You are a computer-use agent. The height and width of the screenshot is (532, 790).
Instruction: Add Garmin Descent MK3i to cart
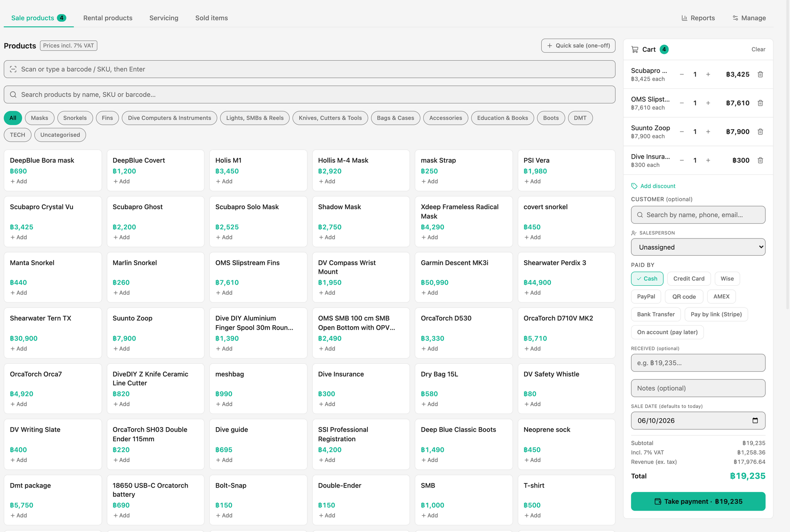(x=429, y=293)
